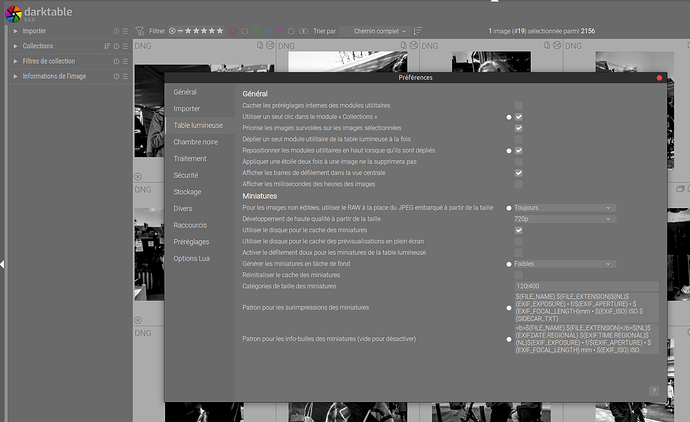Click the Catégories de taille des miniatures field
Screen dimensions: 690x422
coord(586,286)
